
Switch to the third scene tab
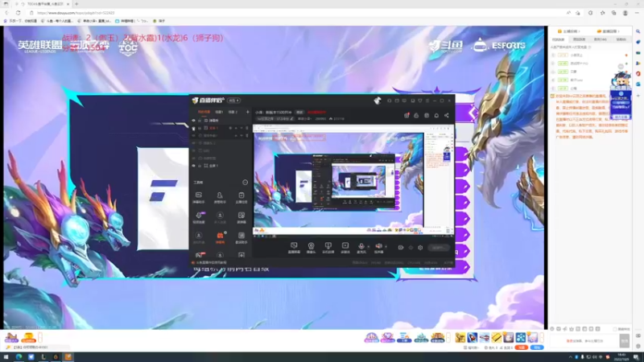point(233,112)
